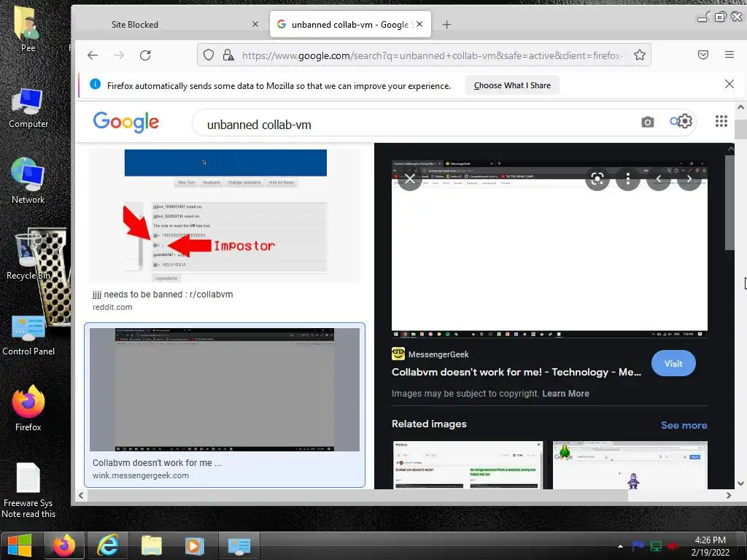
Task: Click the forward navigation arrow
Action: [119, 55]
